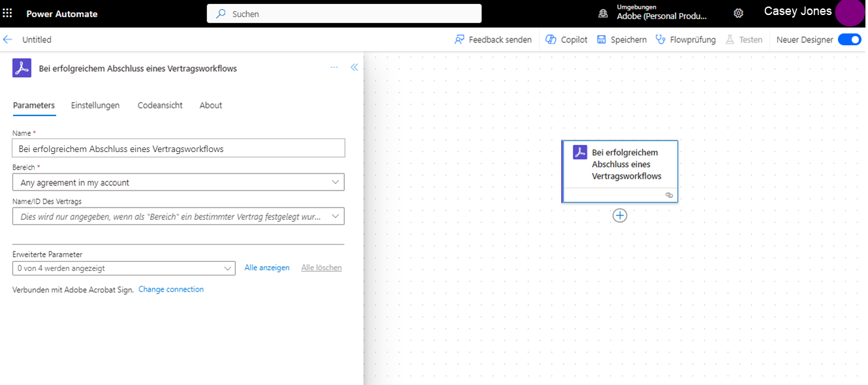The width and height of the screenshot is (868, 385).
Task: Collapse the parameters panel with the double chevron
Action: [354, 67]
